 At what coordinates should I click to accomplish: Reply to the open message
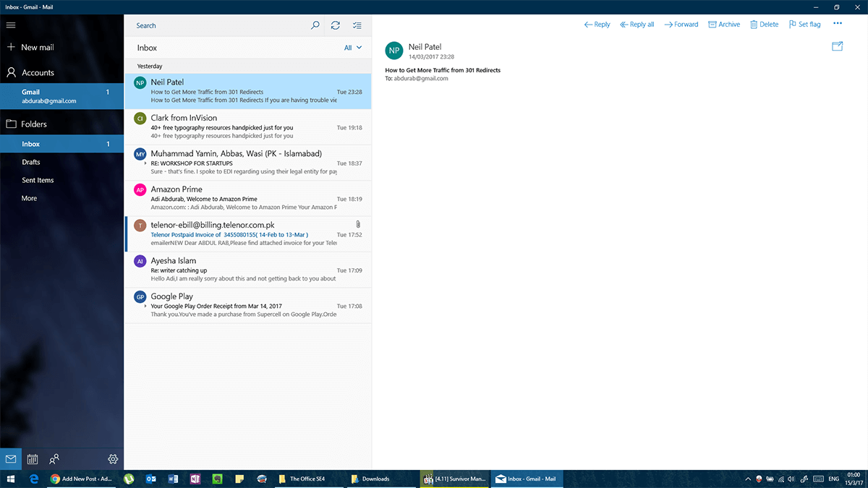(597, 25)
